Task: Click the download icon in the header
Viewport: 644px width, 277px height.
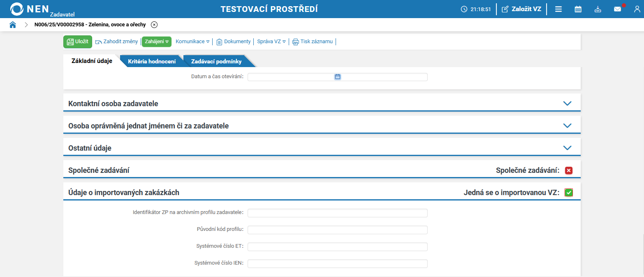Action: pyautogui.click(x=598, y=9)
